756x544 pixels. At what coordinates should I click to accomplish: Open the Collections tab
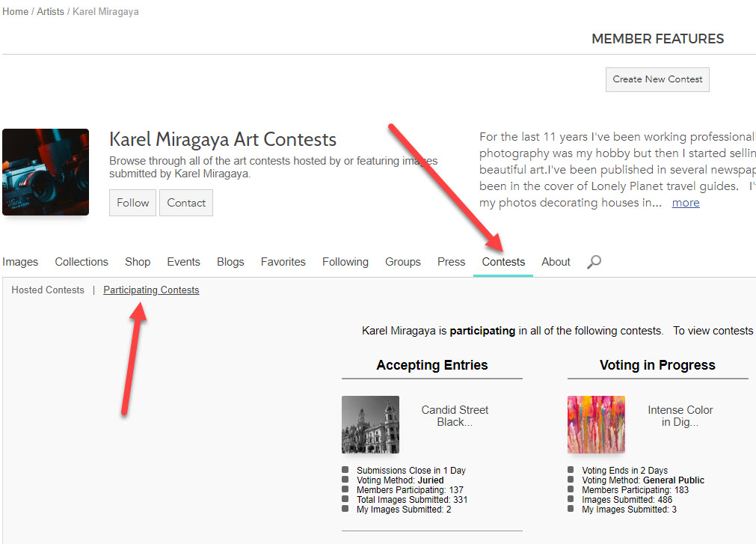82,262
